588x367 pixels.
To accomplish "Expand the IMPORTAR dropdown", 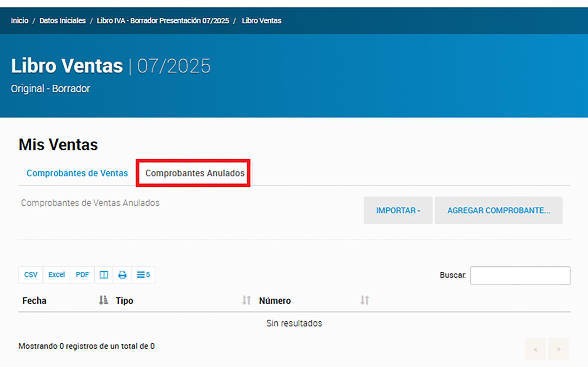I will pos(398,210).
